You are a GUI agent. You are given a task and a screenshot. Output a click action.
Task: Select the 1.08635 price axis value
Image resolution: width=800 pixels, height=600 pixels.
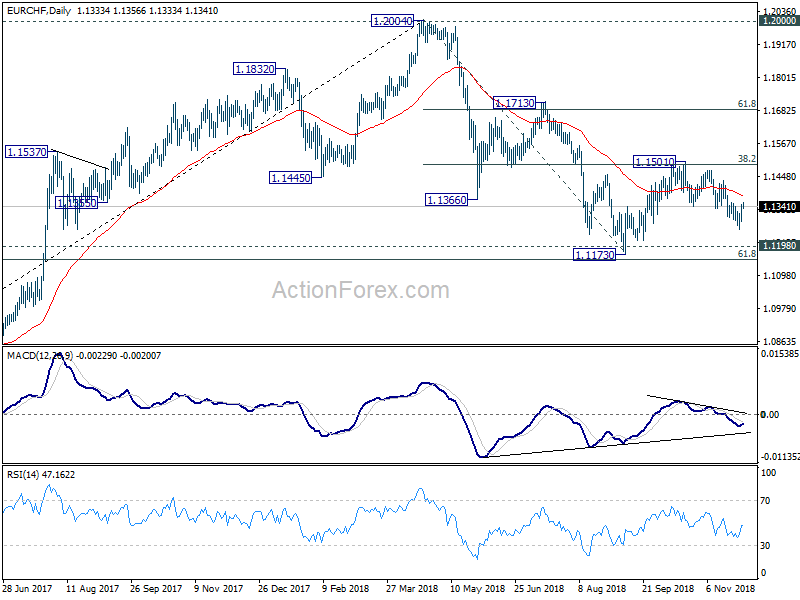[779, 341]
